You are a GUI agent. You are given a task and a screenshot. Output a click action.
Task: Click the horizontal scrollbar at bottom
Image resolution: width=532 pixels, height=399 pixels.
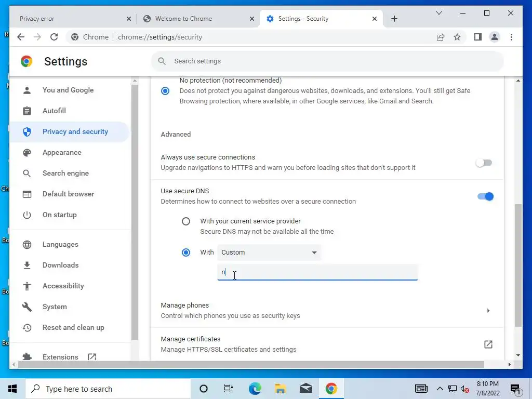pyautogui.click(x=251, y=364)
